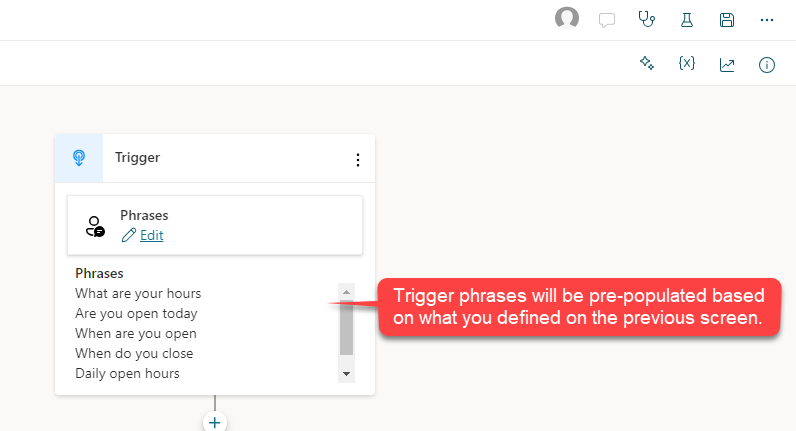Open the variables {x} pane
The height and width of the screenshot is (431, 796).
click(686, 63)
